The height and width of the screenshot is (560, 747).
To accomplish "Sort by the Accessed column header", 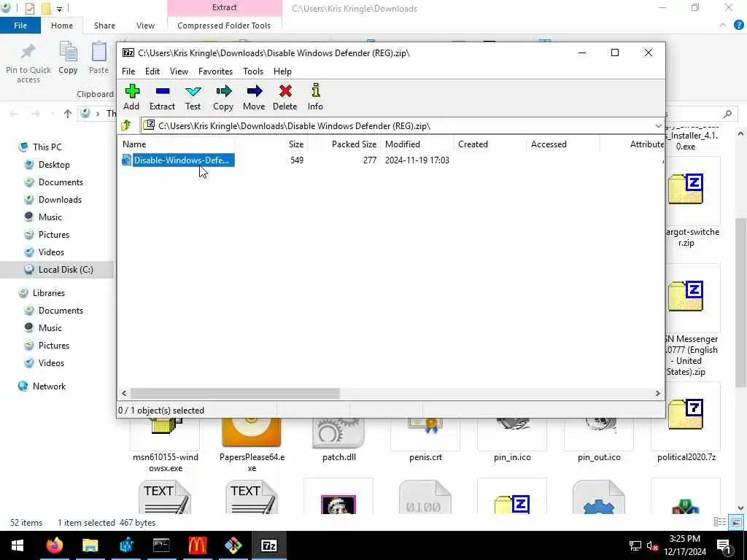I will point(563,144).
